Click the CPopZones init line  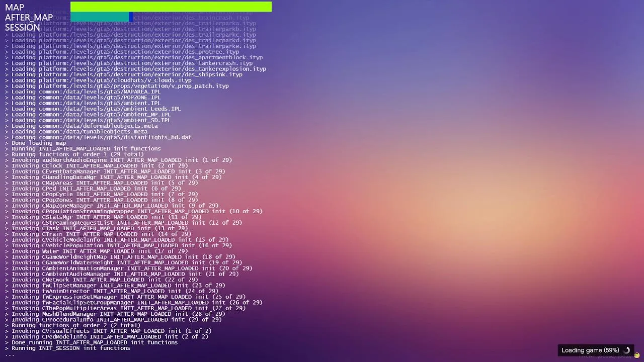(x=102, y=200)
